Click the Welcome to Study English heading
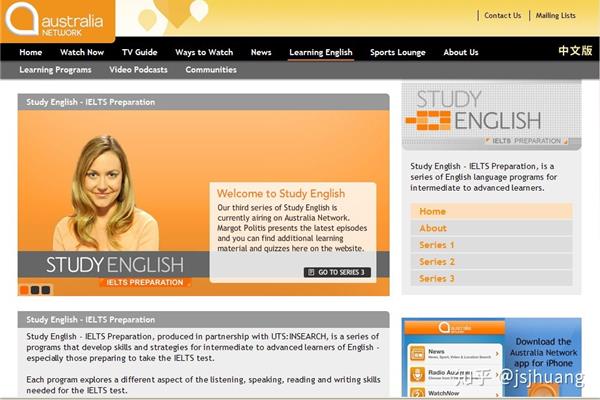The image size is (600, 400). [281, 194]
